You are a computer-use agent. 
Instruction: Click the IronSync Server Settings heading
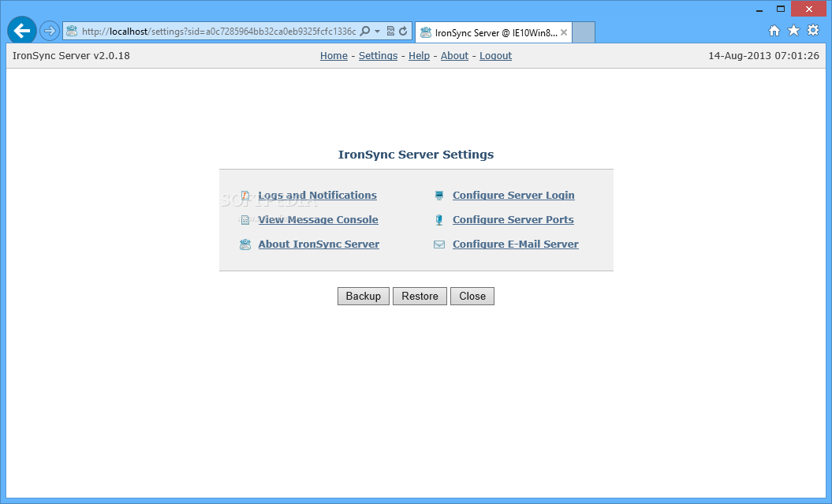point(416,155)
